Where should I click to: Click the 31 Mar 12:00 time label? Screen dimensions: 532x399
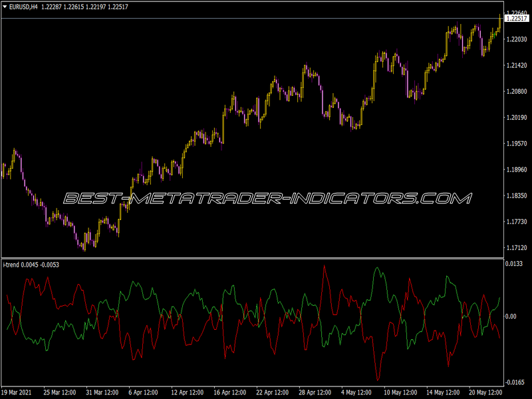click(102, 392)
